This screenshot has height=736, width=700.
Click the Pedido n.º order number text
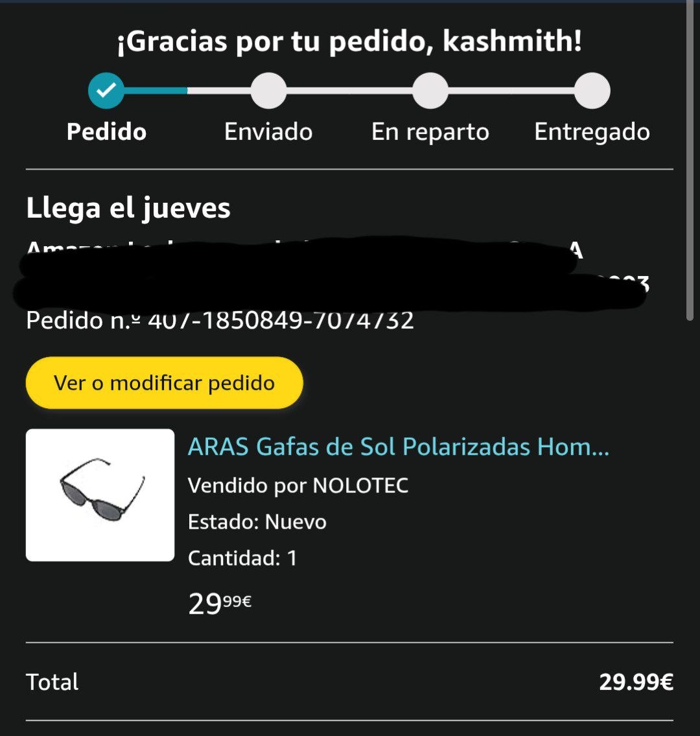[220, 321]
